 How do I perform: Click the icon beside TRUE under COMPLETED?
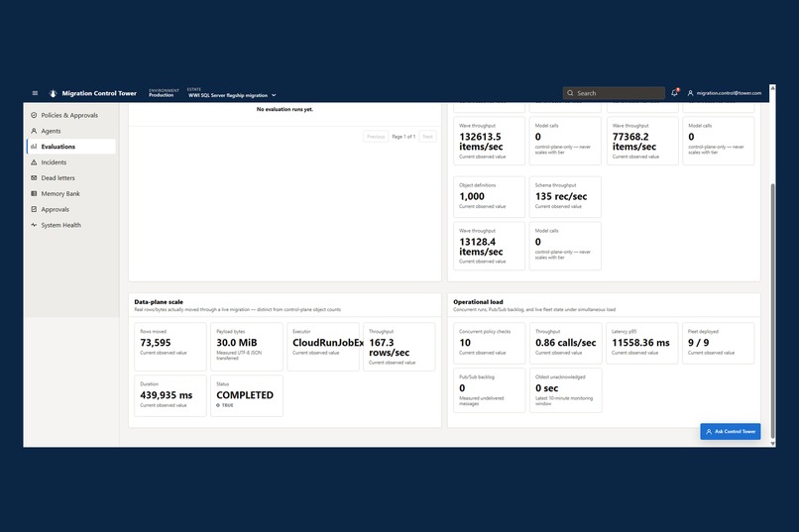point(218,405)
